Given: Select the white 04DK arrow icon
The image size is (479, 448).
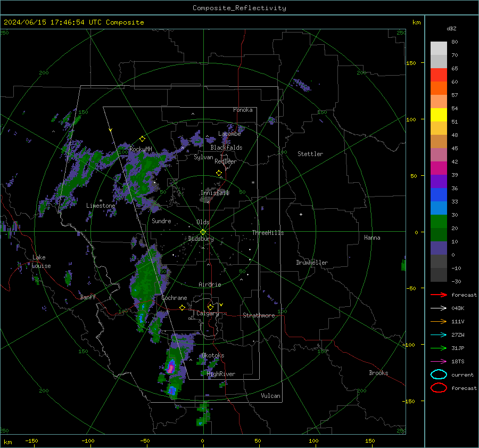Looking at the screenshot, I should coord(439,308).
